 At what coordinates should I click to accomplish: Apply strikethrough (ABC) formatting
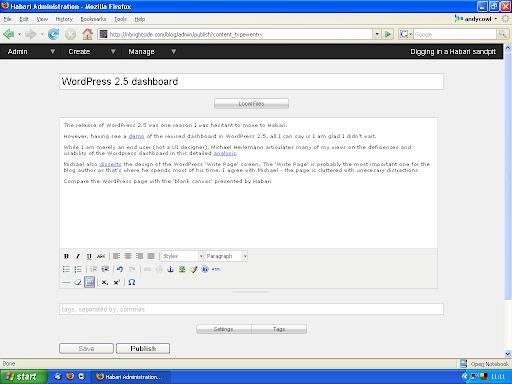101,256
